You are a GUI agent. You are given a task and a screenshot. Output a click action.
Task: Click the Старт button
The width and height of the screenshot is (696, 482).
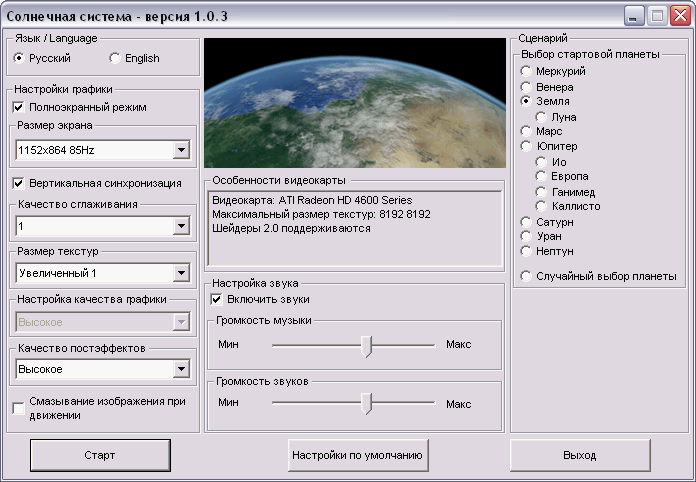[100, 455]
